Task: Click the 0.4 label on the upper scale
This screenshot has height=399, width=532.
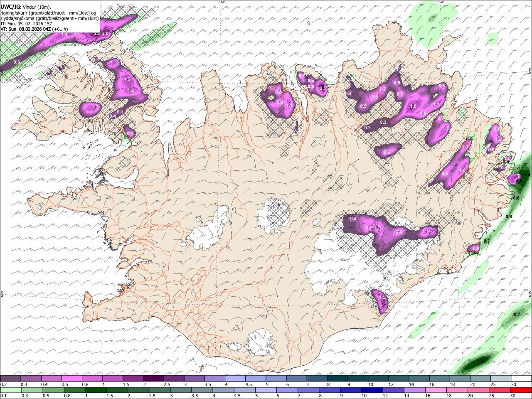Action: coord(45,384)
